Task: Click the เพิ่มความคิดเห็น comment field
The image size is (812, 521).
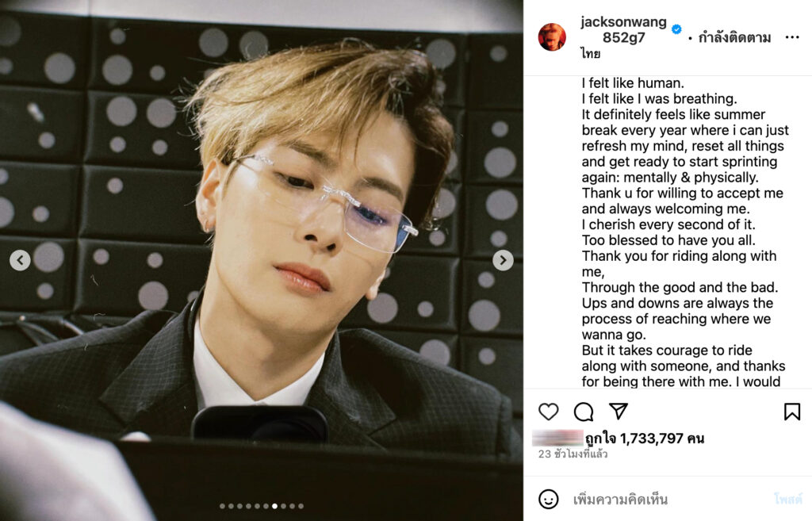Action: (x=668, y=500)
